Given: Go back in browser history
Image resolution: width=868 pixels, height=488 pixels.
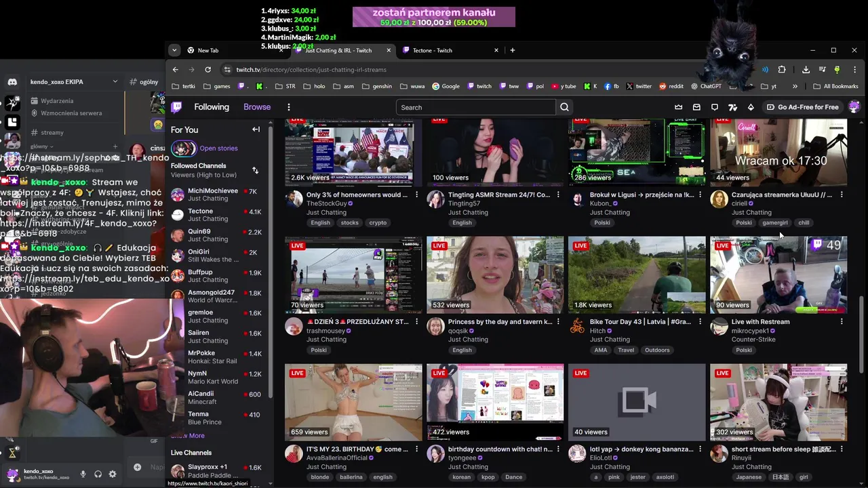Looking at the screenshot, I should pyautogui.click(x=176, y=69).
